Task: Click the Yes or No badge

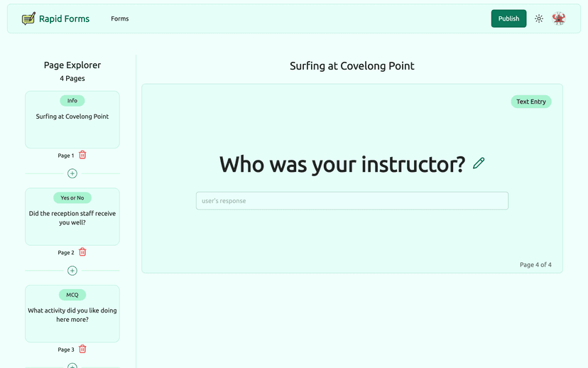Action: click(x=72, y=197)
